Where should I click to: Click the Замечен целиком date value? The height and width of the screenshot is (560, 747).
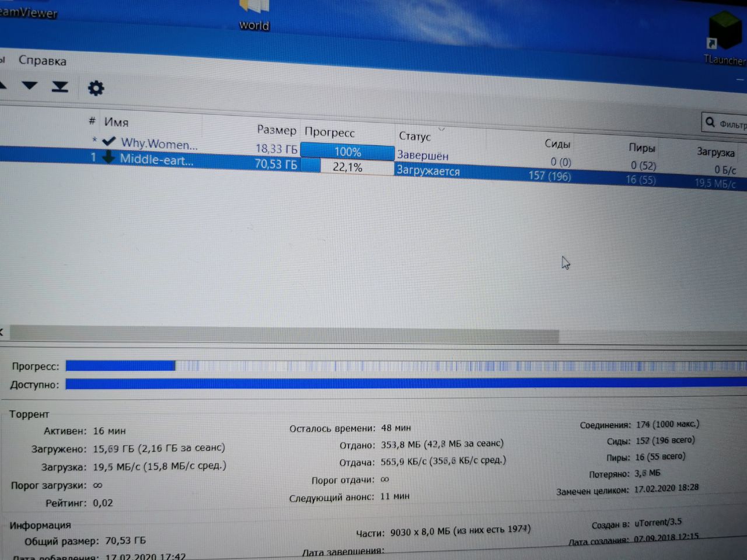(x=666, y=488)
